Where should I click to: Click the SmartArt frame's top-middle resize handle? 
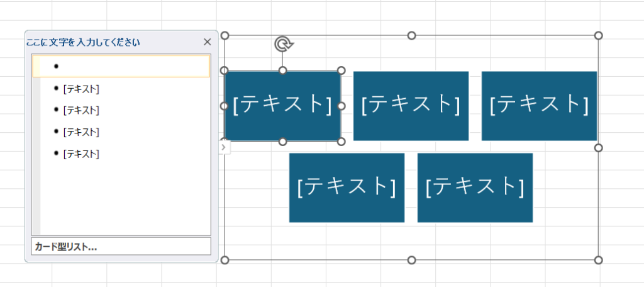(x=411, y=35)
